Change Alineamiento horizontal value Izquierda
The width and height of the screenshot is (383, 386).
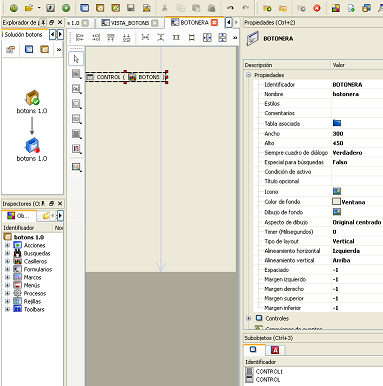click(357, 251)
